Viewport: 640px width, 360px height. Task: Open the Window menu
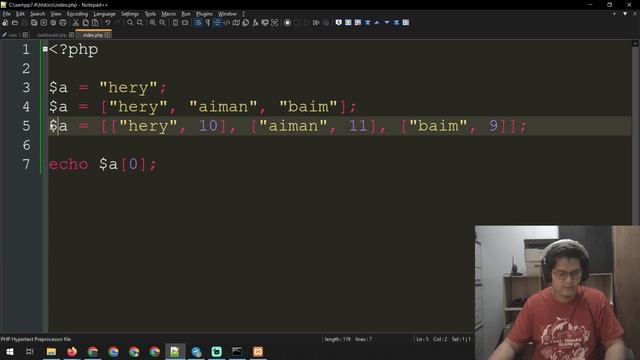[x=227, y=14]
